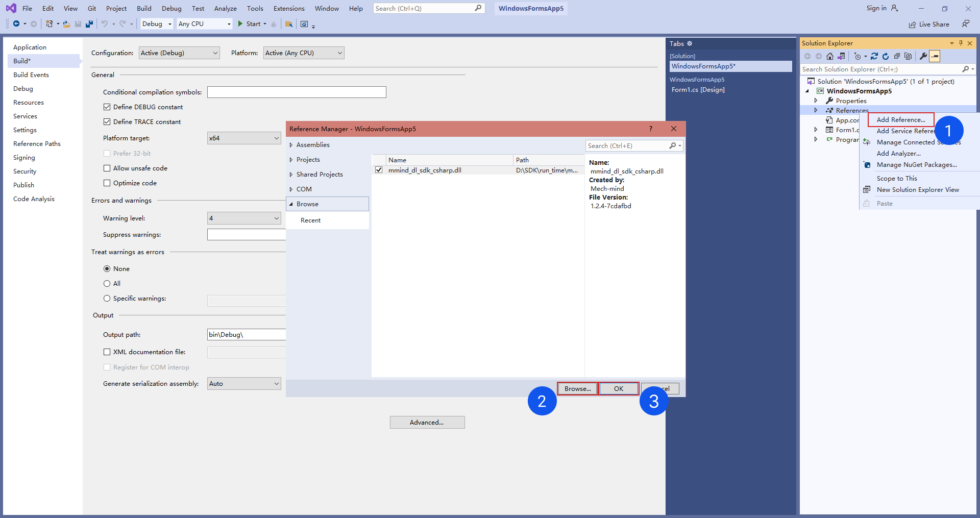Click the Advanced... button
The width and height of the screenshot is (980, 518).
(x=427, y=423)
